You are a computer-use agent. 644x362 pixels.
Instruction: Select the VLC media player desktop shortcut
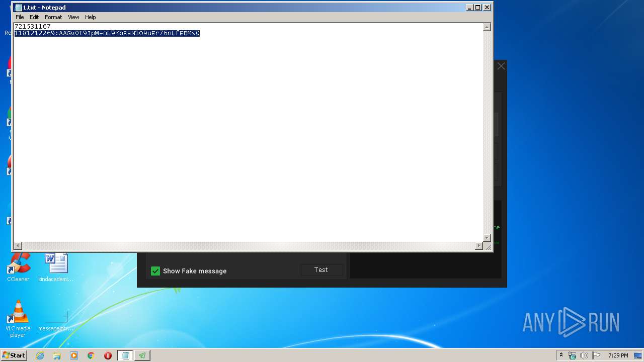pos(18,319)
